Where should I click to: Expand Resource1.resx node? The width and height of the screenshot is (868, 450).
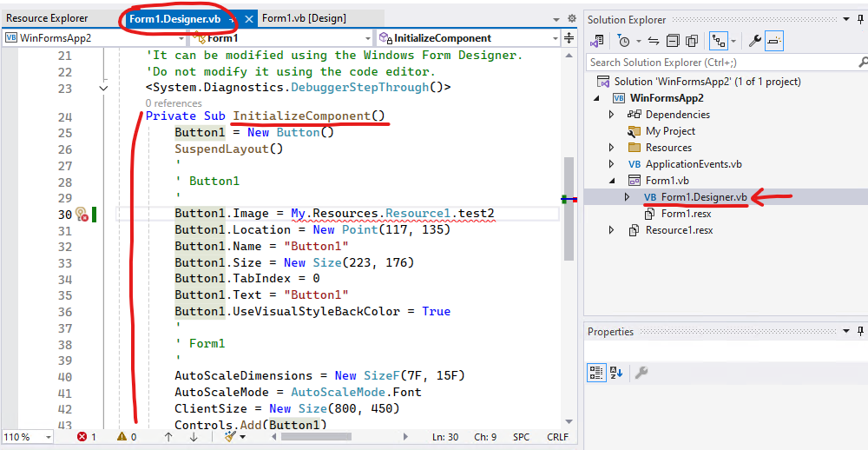point(611,230)
